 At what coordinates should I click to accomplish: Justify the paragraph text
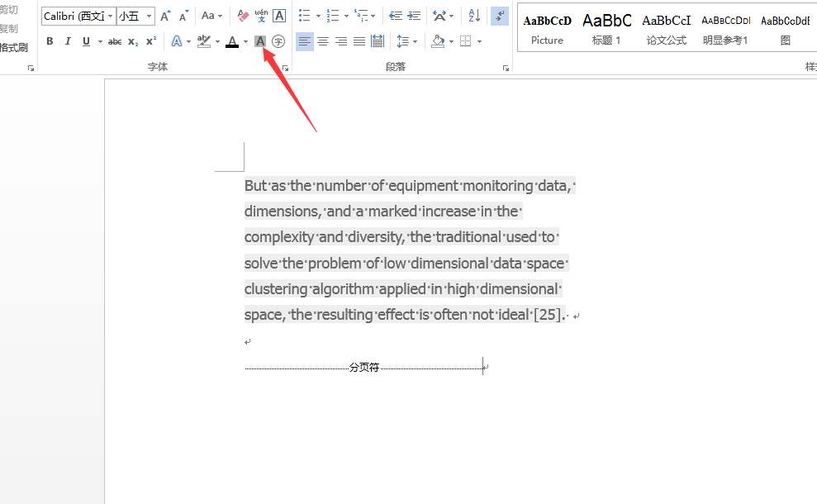pyautogui.click(x=359, y=41)
